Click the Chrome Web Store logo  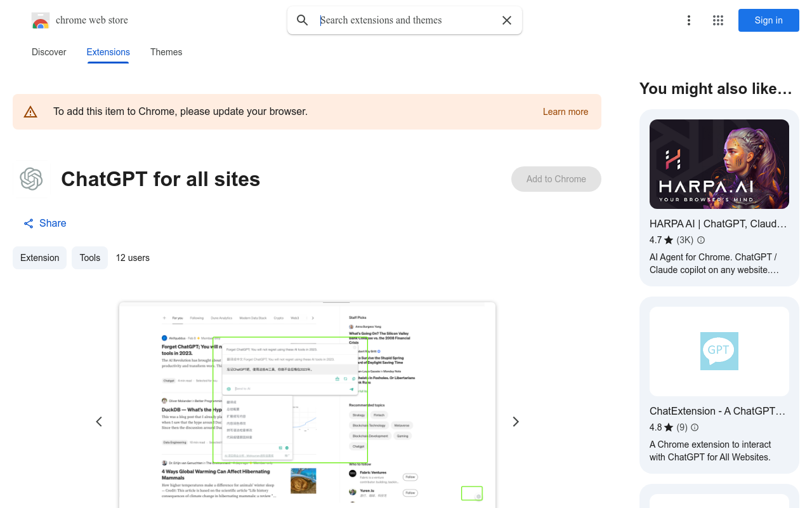(x=41, y=20)
